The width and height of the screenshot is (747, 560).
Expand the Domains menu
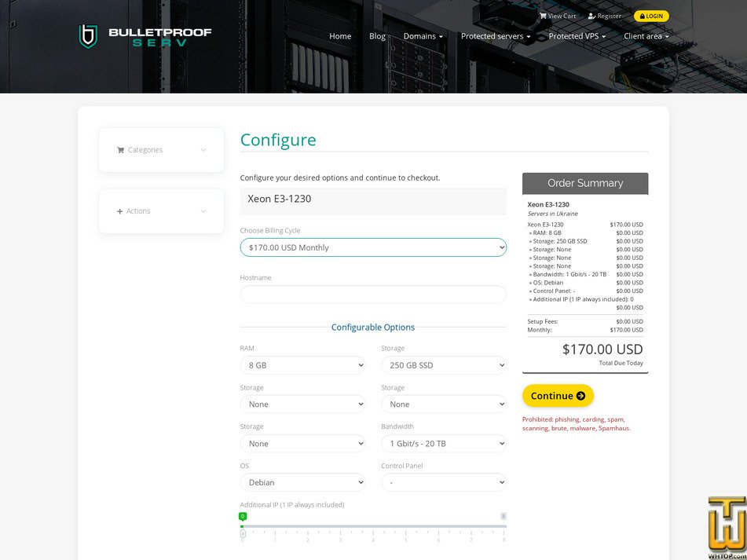click(423, 36)
